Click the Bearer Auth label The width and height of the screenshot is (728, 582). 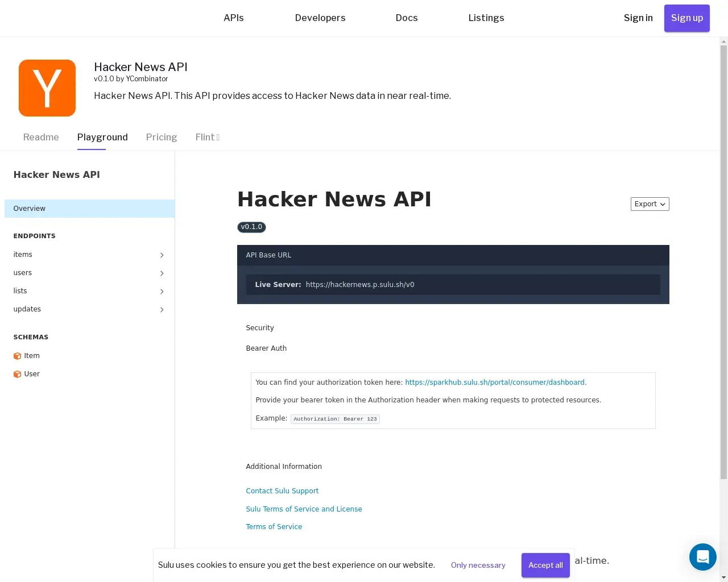[x=266, y=348]
